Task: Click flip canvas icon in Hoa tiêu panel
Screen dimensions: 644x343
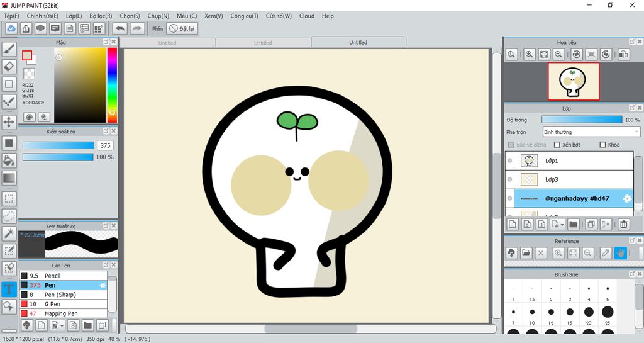Action: pos(623,54)
